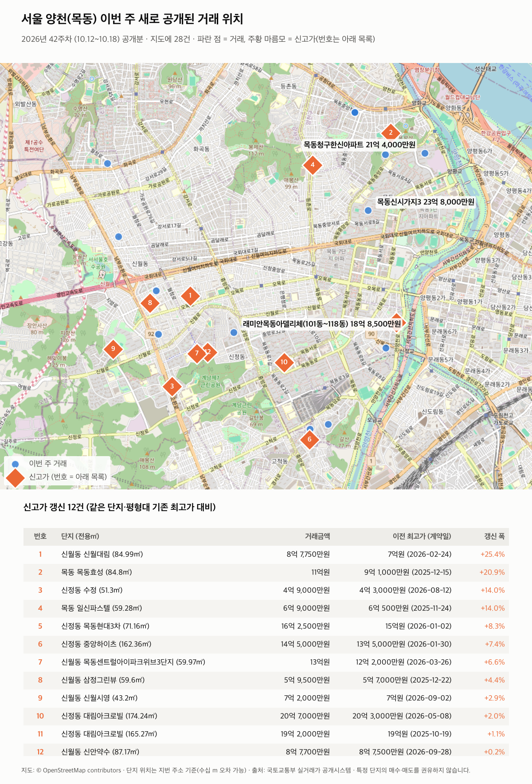
Task: Click the 이전 최고가 (계약일) header
Action: click(422, 536)
